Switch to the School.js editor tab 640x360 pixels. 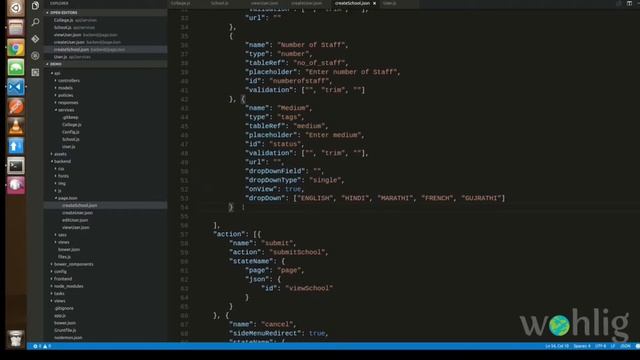(x=220, y=3)
